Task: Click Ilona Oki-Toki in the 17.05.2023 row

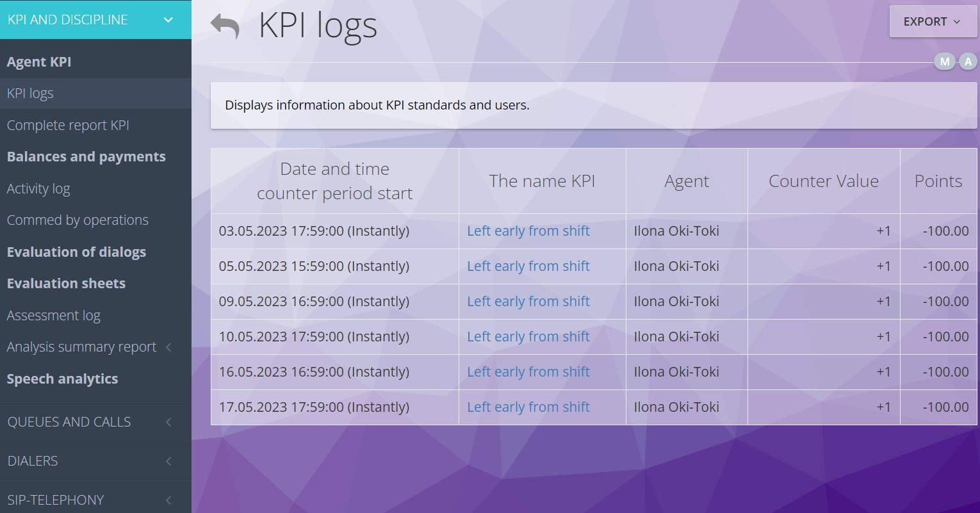Action: pos(676,407)
